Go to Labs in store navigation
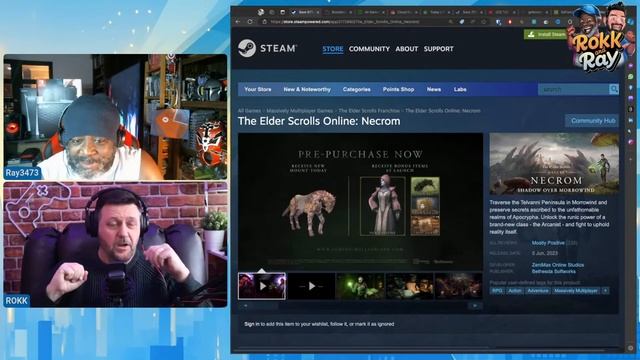 click(460, 89)
